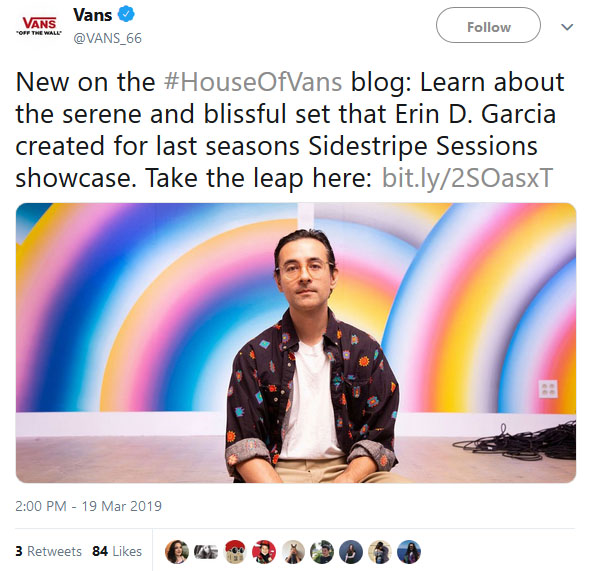Image resolution: width=594 pixels, height=571 pixels.
Task: Follow the Vans account
Action: tap(488, 25)
